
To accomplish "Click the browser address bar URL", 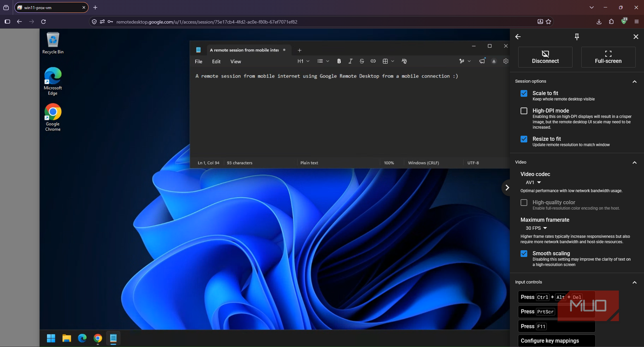I will [207, 22].
